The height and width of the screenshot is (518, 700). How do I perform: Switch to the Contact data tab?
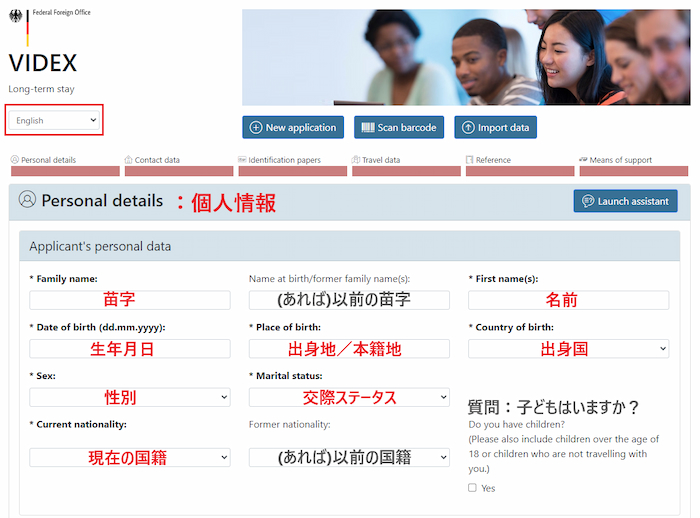(x=157, y=160)
